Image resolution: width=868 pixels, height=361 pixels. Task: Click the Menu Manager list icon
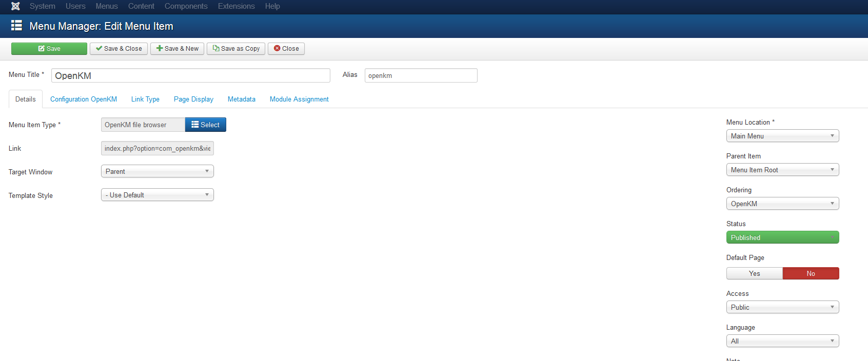point(16,26)
